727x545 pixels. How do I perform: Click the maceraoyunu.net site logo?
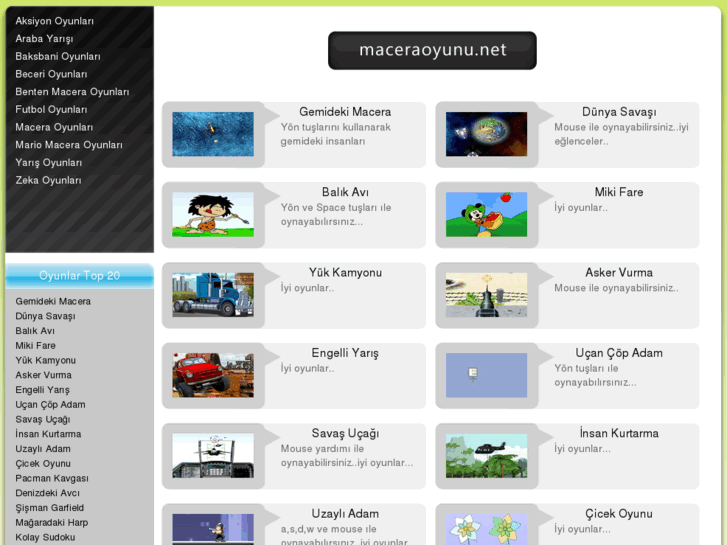click(x=432, y=50)
